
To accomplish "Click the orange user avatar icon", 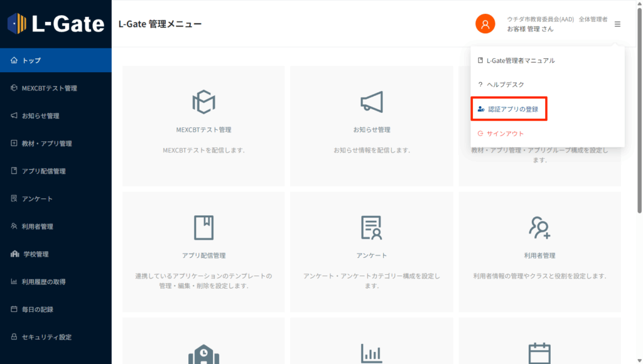I will [485, 24].
